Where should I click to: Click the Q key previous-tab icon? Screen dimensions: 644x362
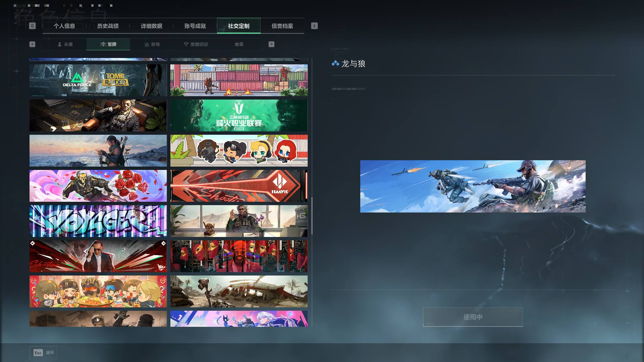click(x=32, y=26)
